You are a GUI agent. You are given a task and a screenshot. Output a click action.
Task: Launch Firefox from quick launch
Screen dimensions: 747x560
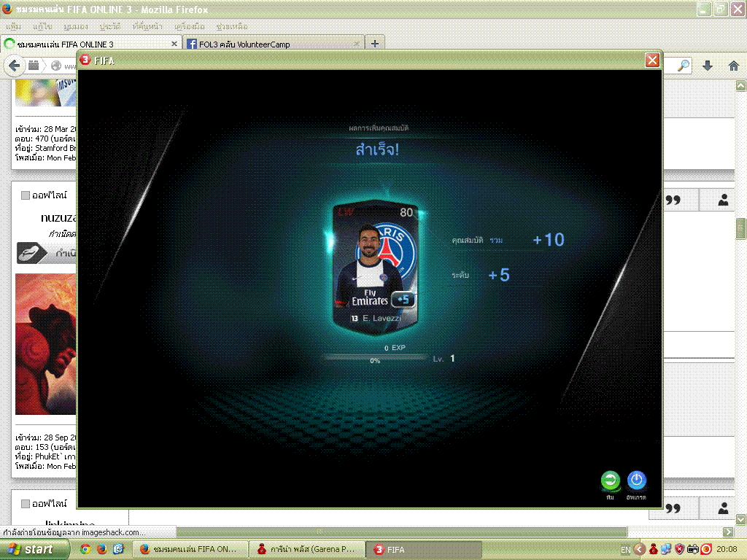click(x=101, y=549)
